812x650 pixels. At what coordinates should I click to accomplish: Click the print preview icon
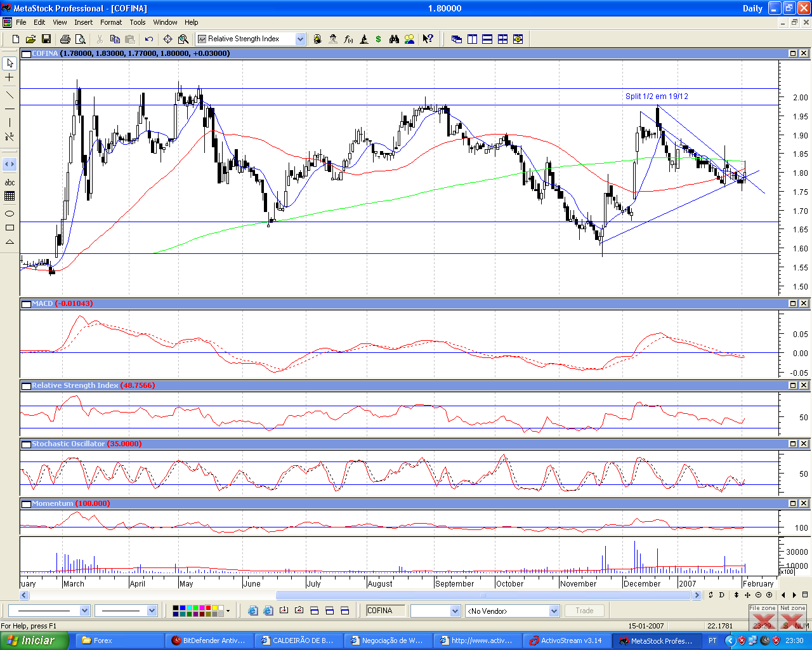point(80,39)
